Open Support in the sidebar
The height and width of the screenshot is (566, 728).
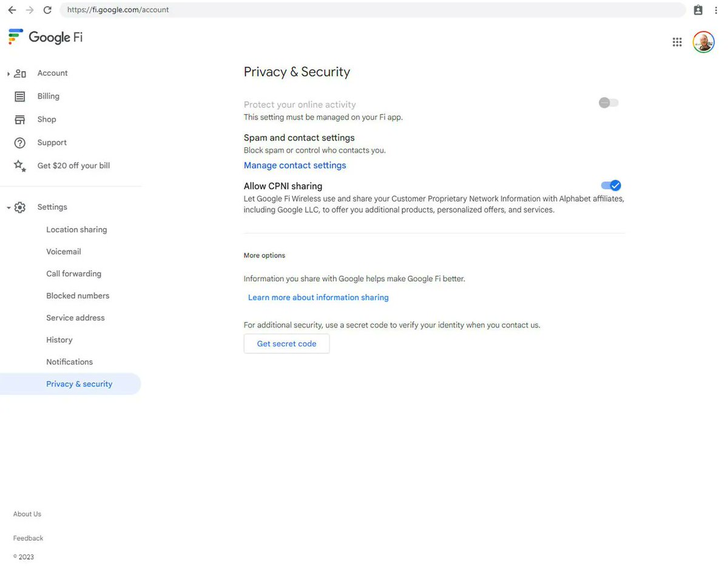point(52,143)
